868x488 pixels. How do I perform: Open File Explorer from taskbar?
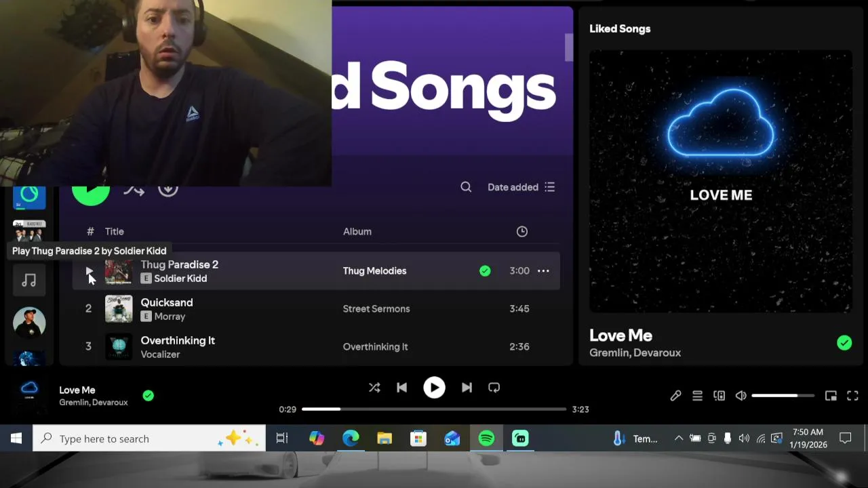point(384,439)
